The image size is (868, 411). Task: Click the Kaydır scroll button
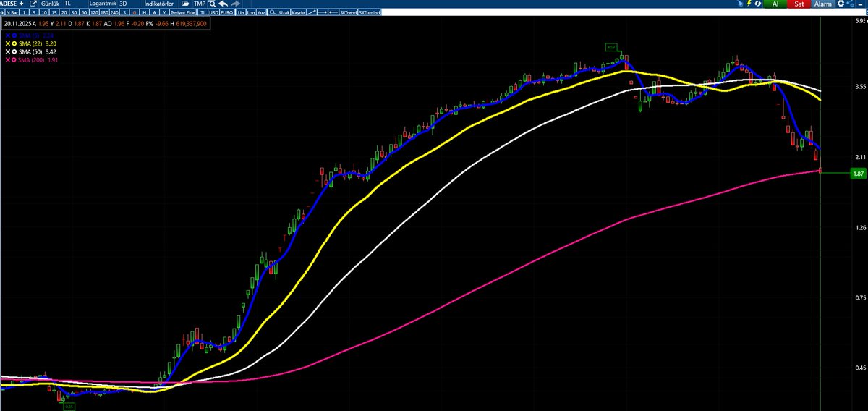[x=299, y=14]
